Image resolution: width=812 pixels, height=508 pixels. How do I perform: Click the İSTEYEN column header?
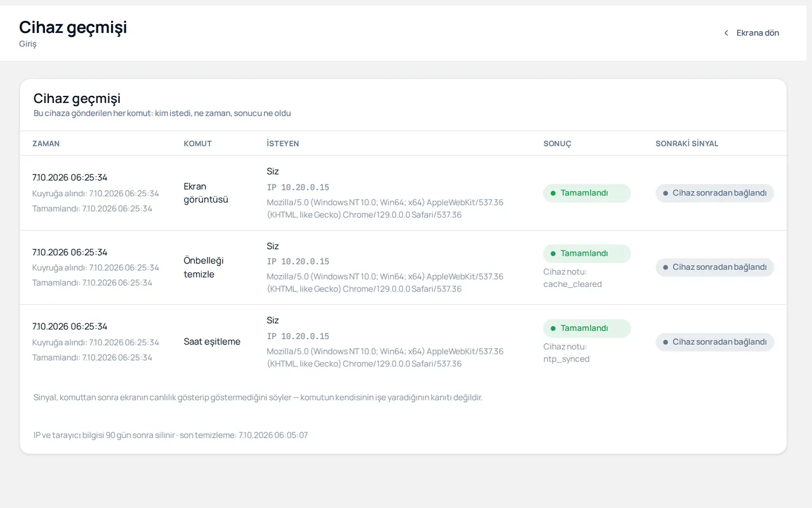coord(283,144)
